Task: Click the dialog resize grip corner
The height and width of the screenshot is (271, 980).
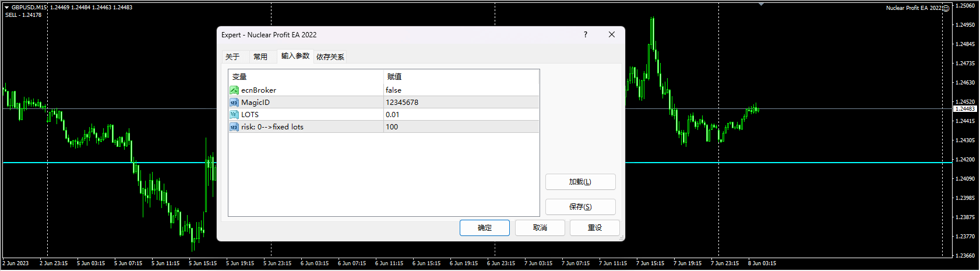Action: click(622, 238)
